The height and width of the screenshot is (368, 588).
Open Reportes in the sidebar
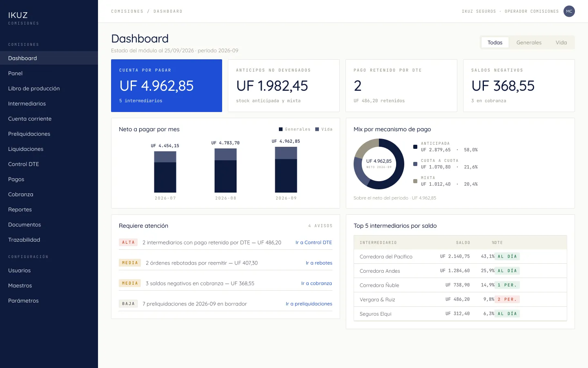49,209
